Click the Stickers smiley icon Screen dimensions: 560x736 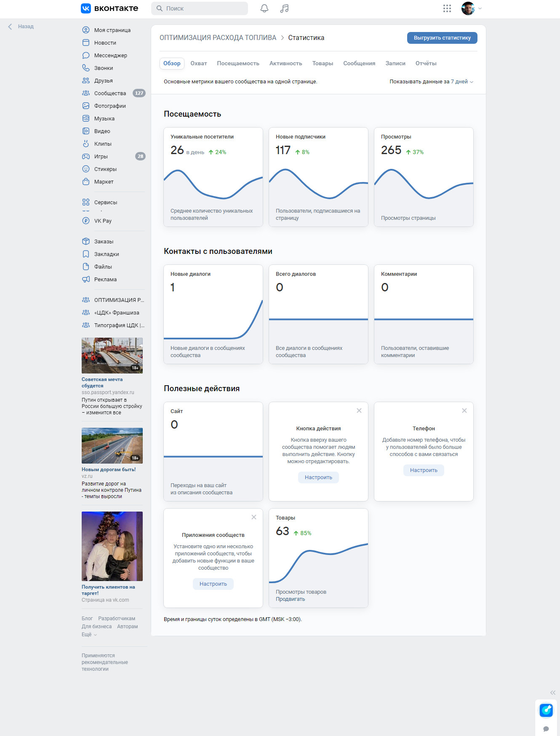click(x=86, y=169)
